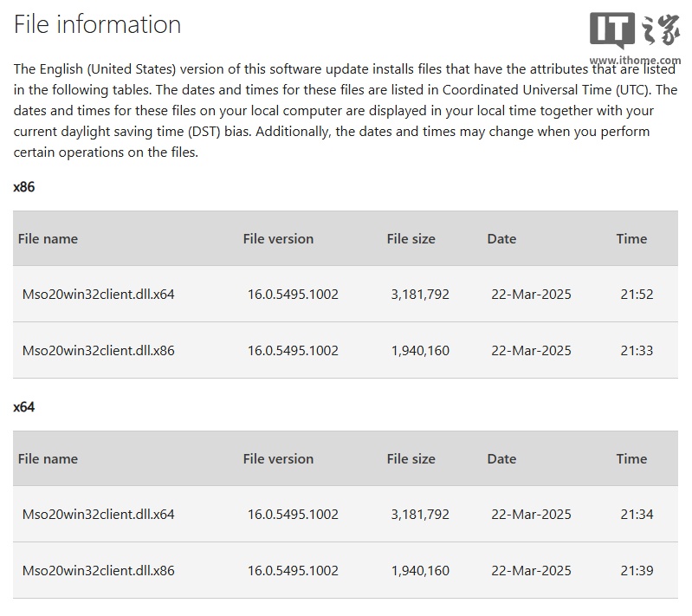Screen dimensions: 692x616
Task: Click File name header in x86 table
Action: pos(48,239)
